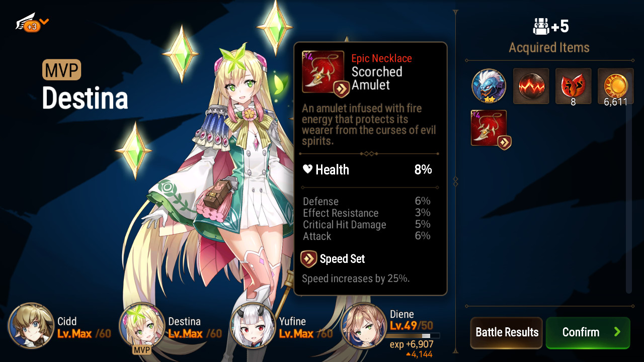
Task: Click the MVP badge above Destina
Action: click(61, 70)
